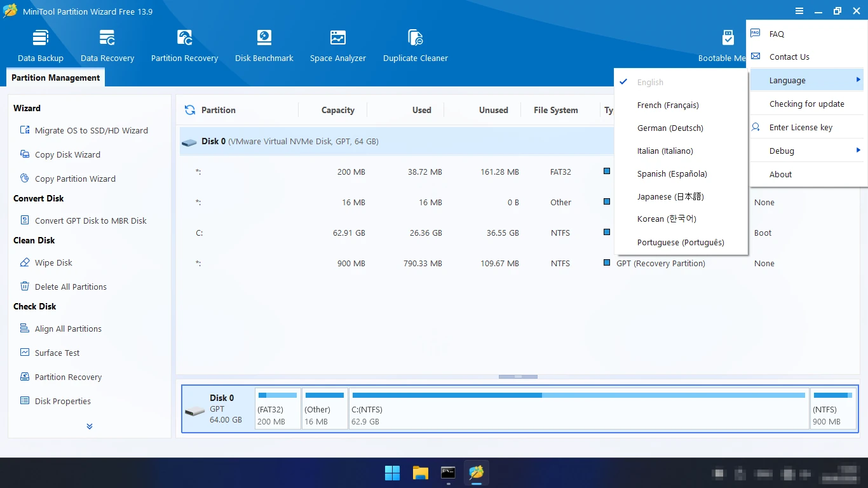This screenshot has width=868, height=488.
Task: Click the Surface Test icon
Action: click(25, 353)
